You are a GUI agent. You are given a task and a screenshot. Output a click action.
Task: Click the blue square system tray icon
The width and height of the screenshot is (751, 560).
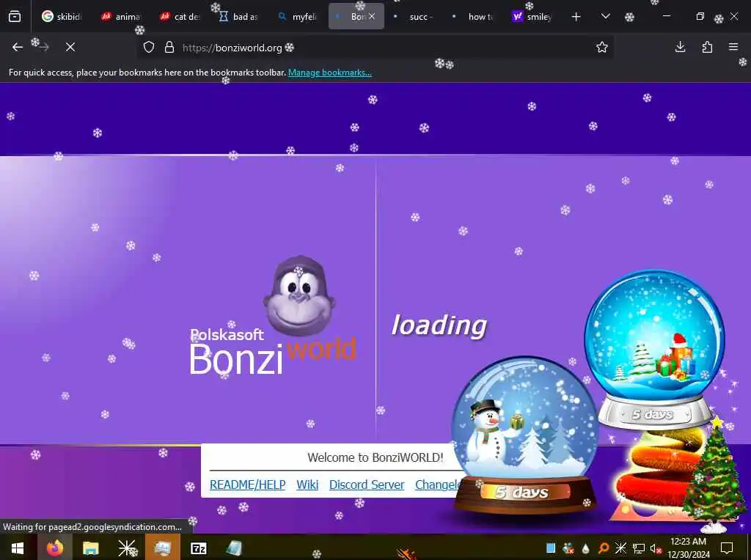pyautogui.click(x=551, y=548)
